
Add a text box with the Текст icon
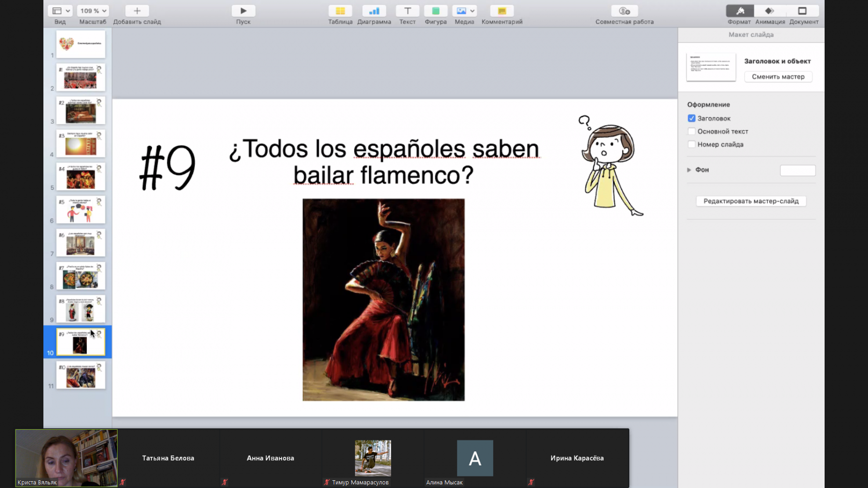coord(407,11)
